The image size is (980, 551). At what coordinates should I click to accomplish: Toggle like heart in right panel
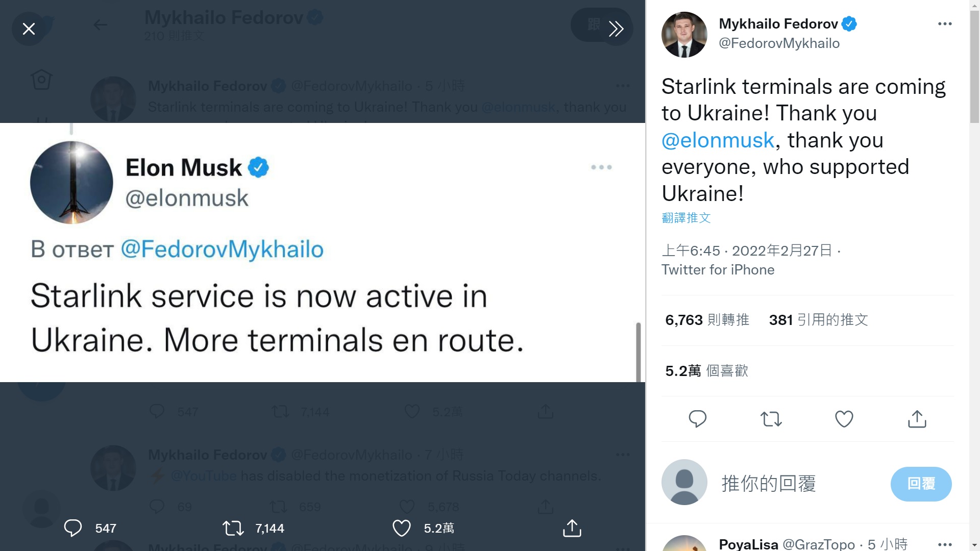point(844,419)
